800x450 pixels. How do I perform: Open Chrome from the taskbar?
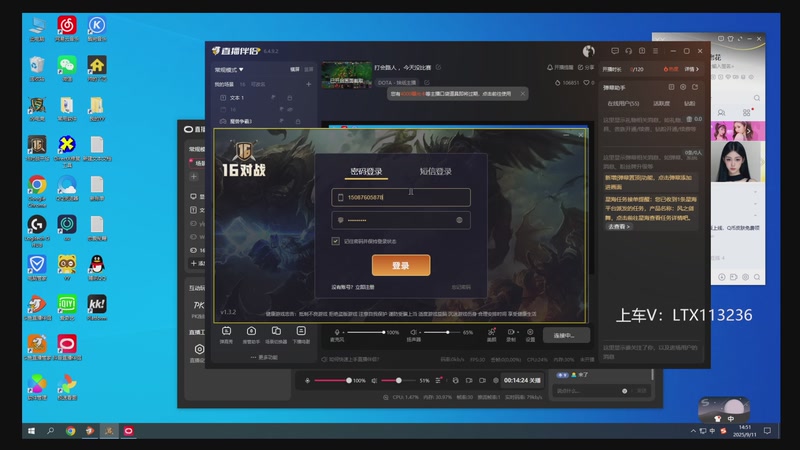click(x=70, y=431)
